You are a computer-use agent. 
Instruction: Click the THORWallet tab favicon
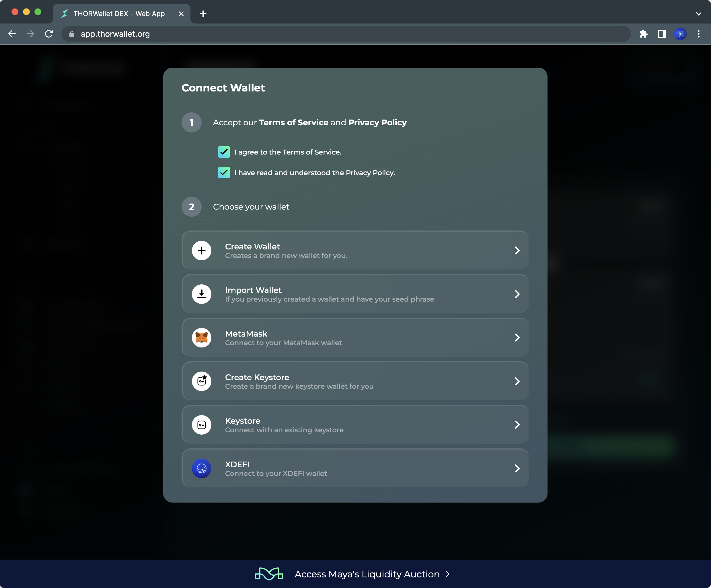click(x=64, y=14)
